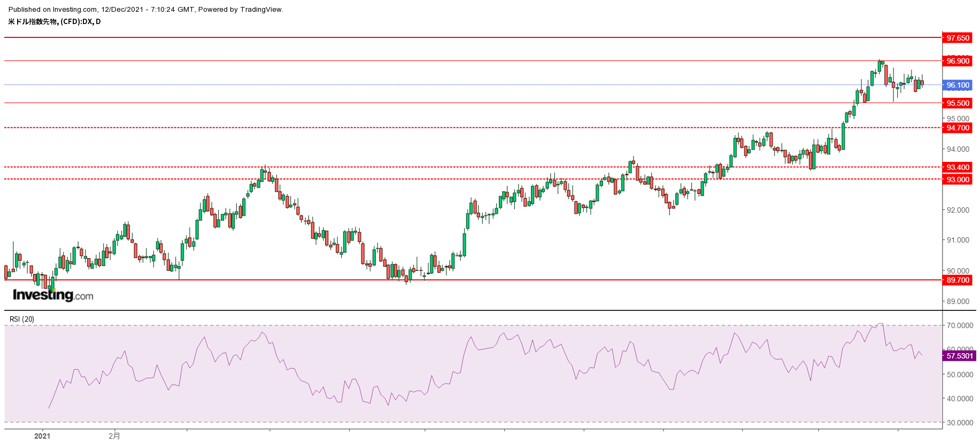Click the 2021 label on the time axis
Viewport: 980px width, 444px height.
[42, 436]
